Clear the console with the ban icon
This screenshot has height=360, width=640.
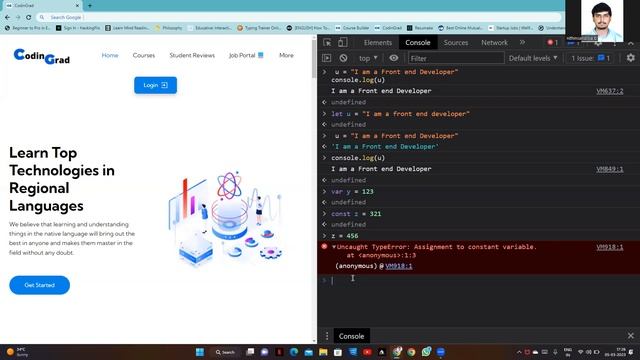click(x=343, y=58)
